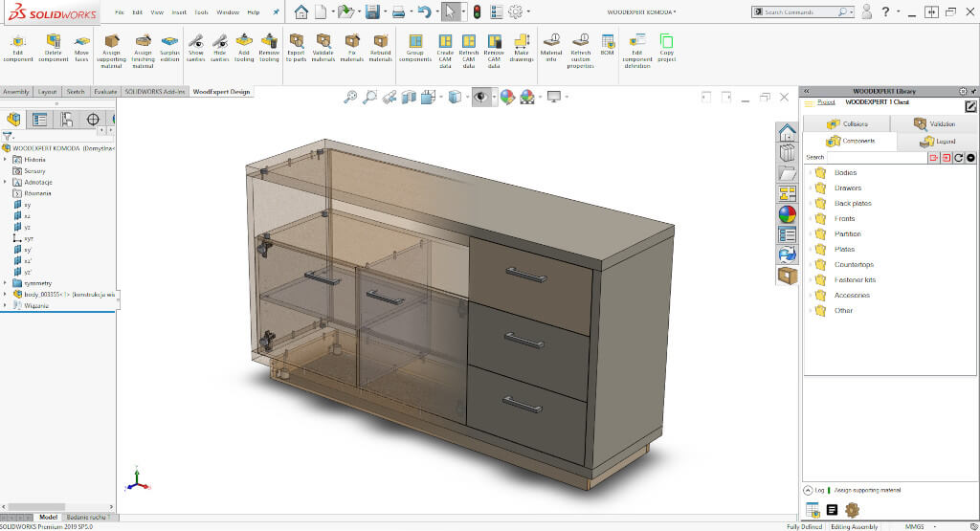Click the Delete component icon
Screen dimensions: 980x531
click(x=54, y=48)
